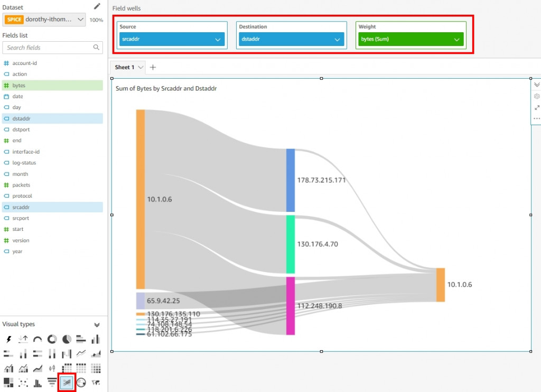Choose the table visual type
This screenshot has width=541, height=392.
(x=81, y=368)
